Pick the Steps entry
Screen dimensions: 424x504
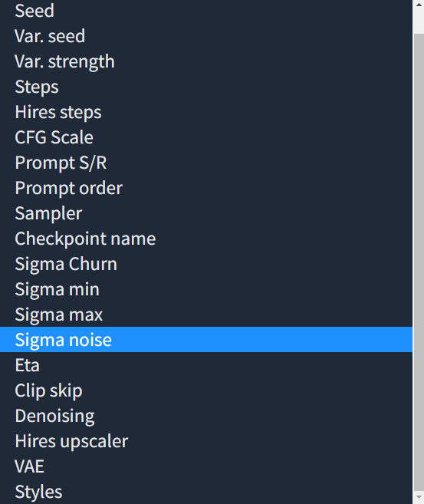[x=206, y=87]
